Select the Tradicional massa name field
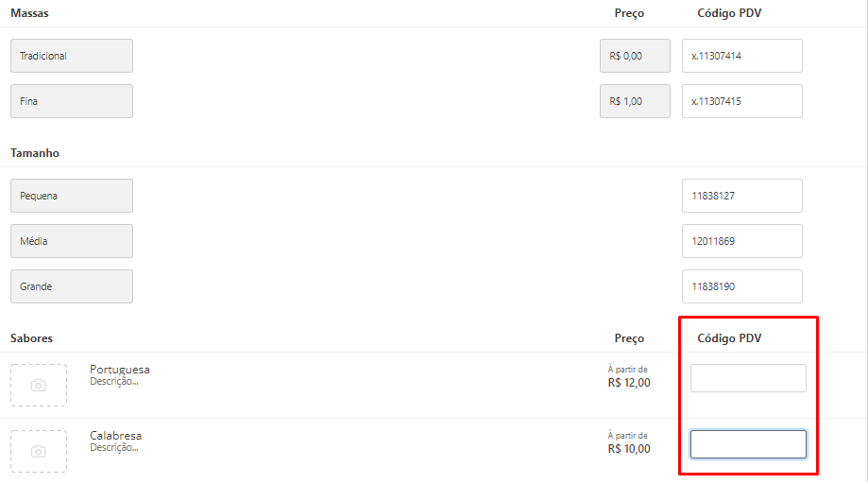Viewport: 868px width, 484px height. pyautogui.click(x=72, y=56)
